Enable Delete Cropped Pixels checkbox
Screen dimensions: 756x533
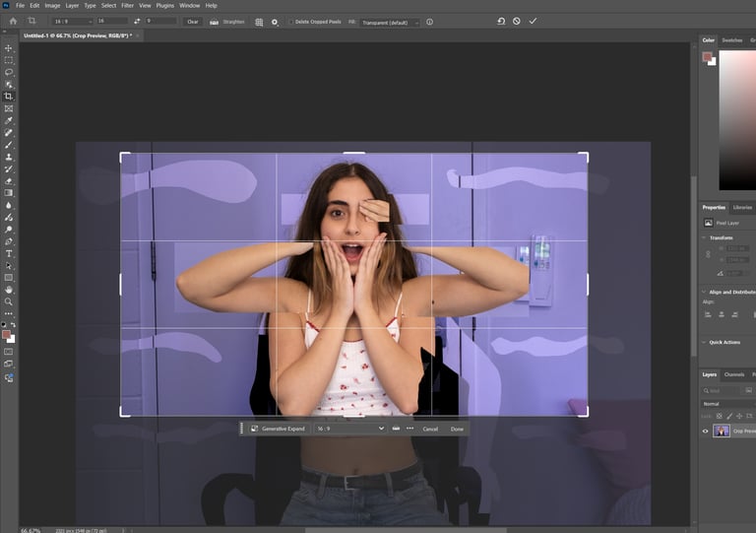291,21
